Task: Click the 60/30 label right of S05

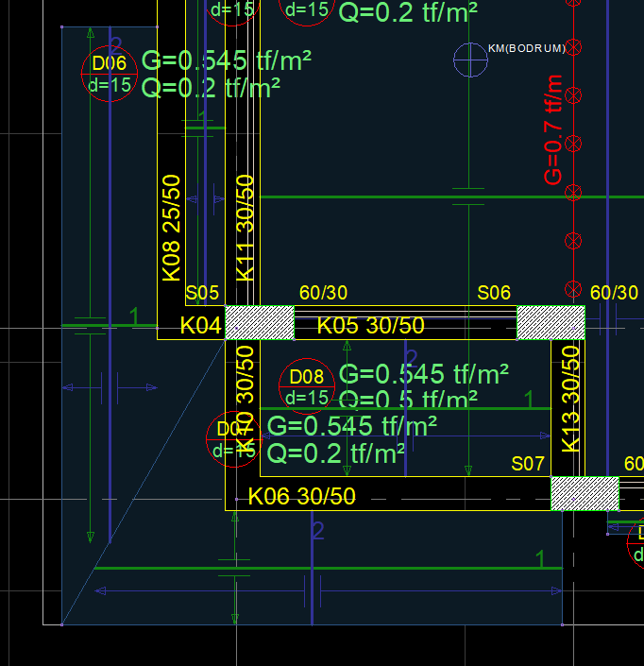Action: tap(323, 294)
